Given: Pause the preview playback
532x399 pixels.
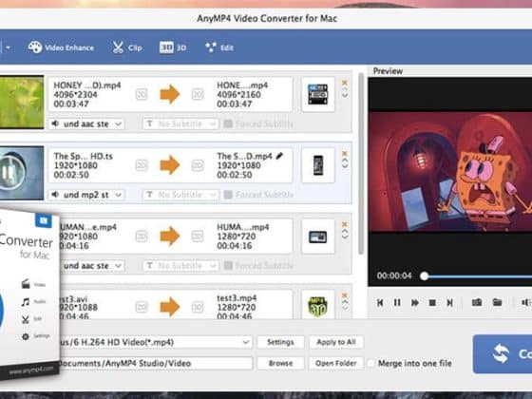Looking at the screenshot, I should (397, 302).
